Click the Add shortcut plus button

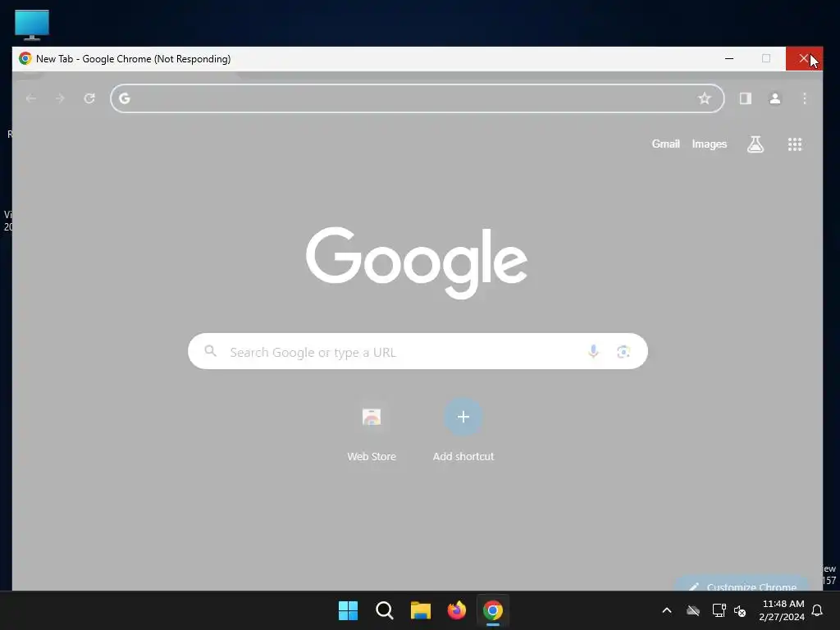[x=463, y=417]
